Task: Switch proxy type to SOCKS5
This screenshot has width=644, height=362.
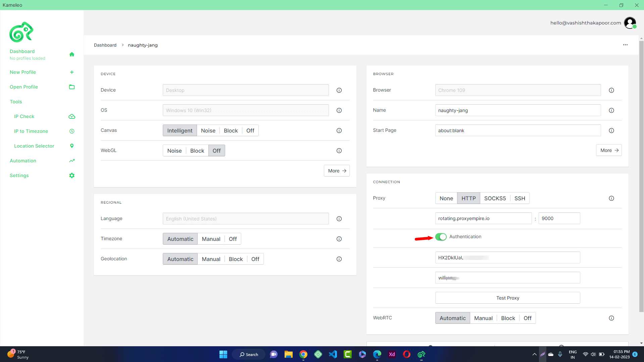Action: (x=495, y=198)
